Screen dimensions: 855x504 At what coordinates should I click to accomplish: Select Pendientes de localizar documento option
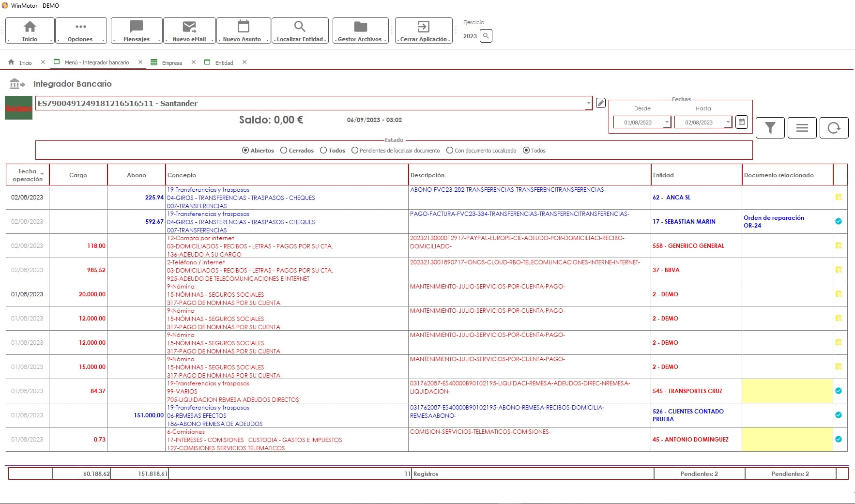pyautogui.click(x=355, y=151)
